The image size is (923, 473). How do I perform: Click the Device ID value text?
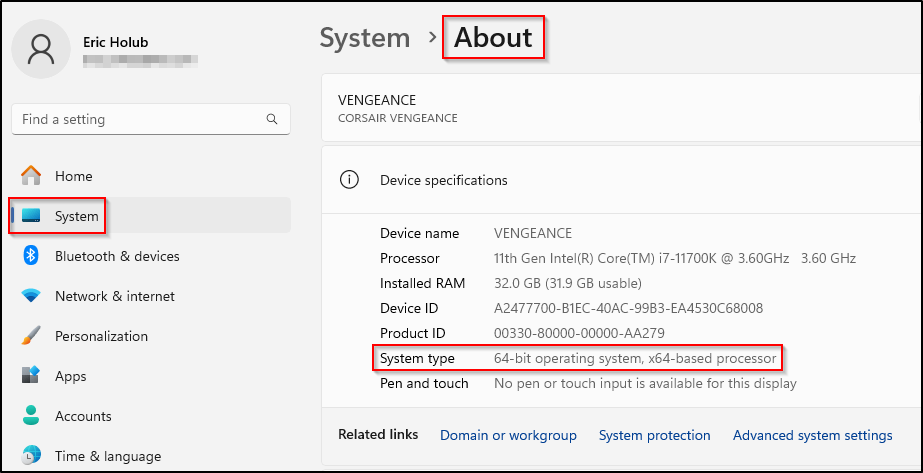[x=628, y=308]
